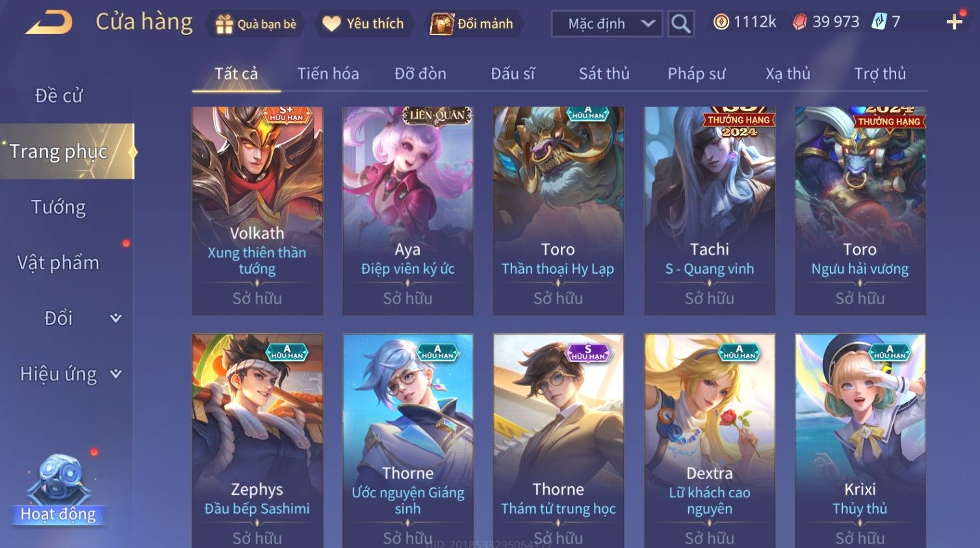Select the Krixi Thủy thủ skin card
Screen dimensions: 980x548
pyautogui.click(x=860, y=441)
